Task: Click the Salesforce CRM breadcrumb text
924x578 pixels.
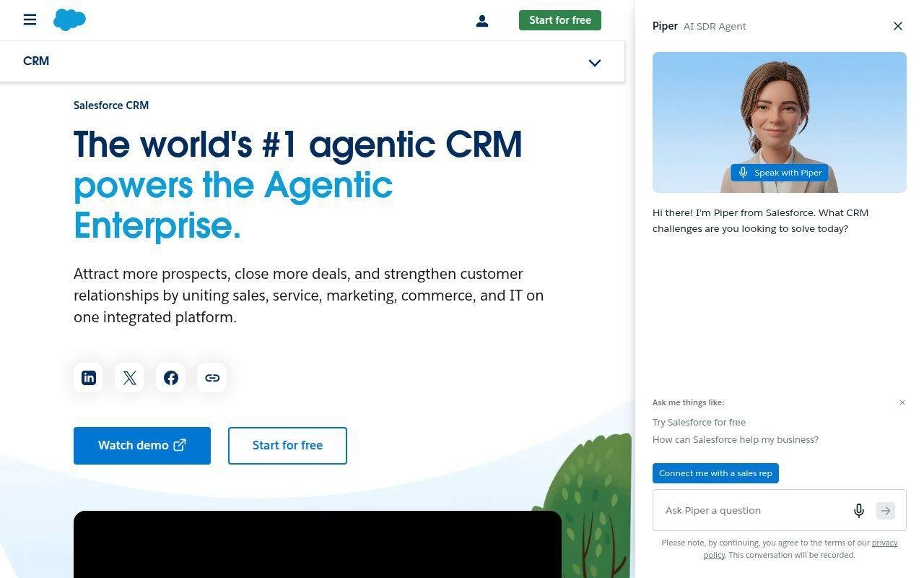Action: point(111,105)
